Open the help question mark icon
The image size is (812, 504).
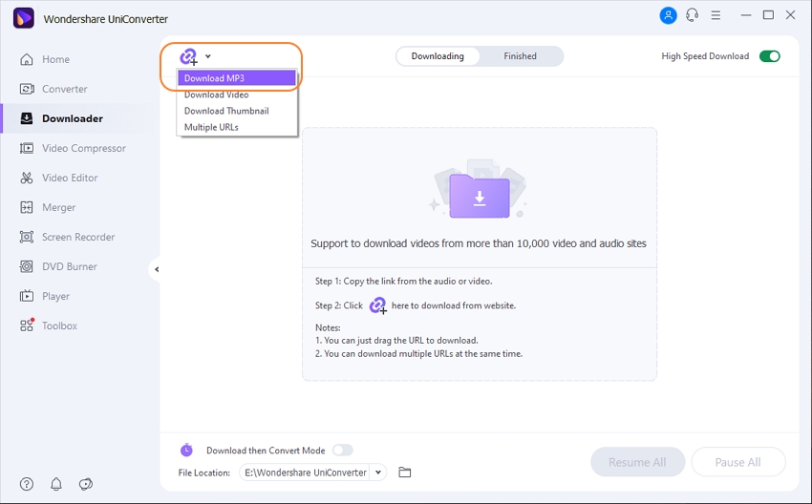coord(27,484)
